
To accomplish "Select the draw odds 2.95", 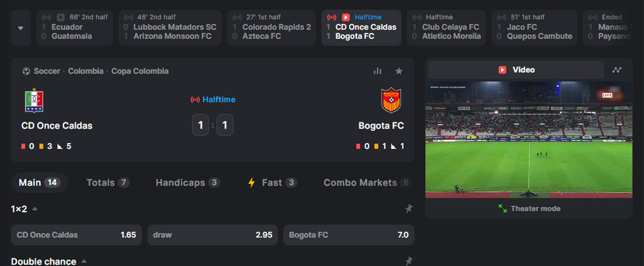I will (212, 235).
